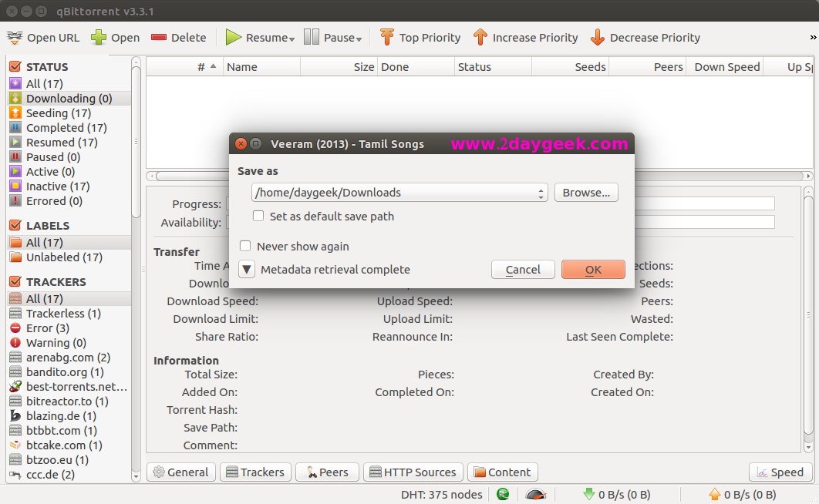Select blazing.de (1) tracker entry
Screen dimensions: 819x504
[x=69, y=416]
